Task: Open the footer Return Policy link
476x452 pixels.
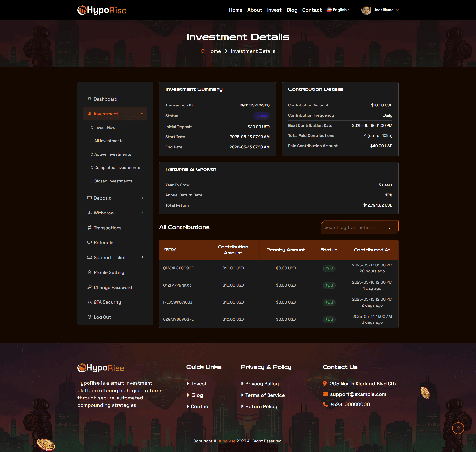Action: [x=261, y=406]
